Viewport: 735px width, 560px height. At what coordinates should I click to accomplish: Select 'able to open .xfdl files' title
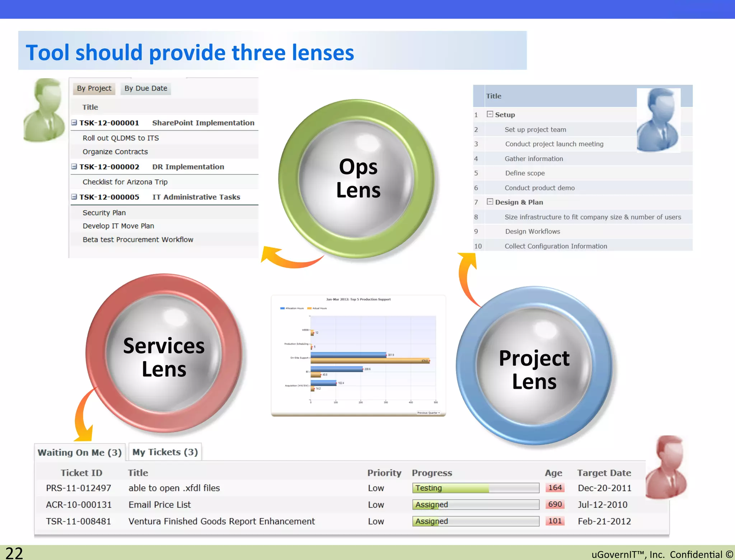174,488
